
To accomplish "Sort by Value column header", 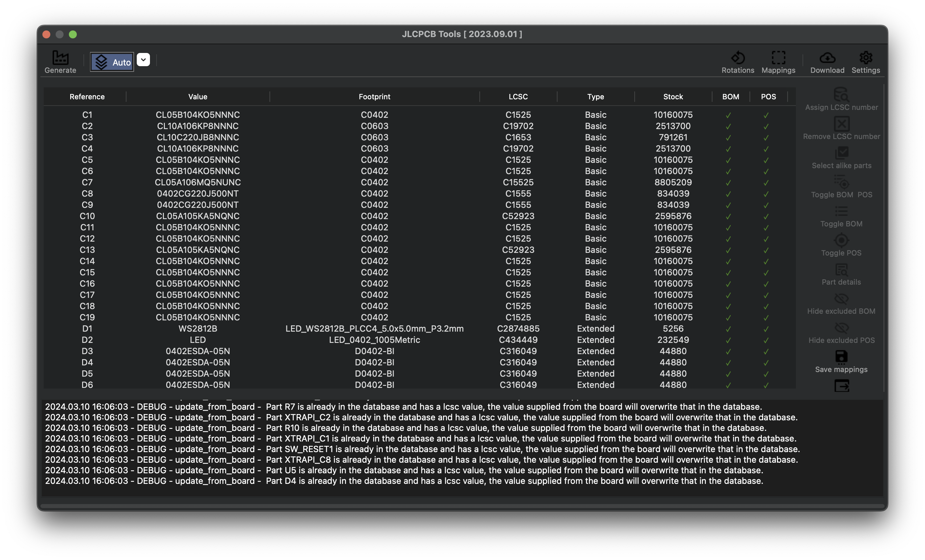I will pos(198,96).
